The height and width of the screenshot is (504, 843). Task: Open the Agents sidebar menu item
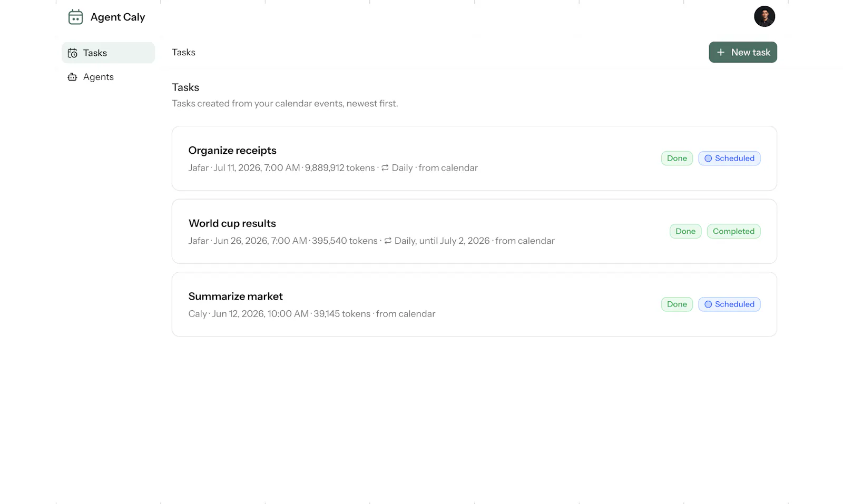[108, 77]
